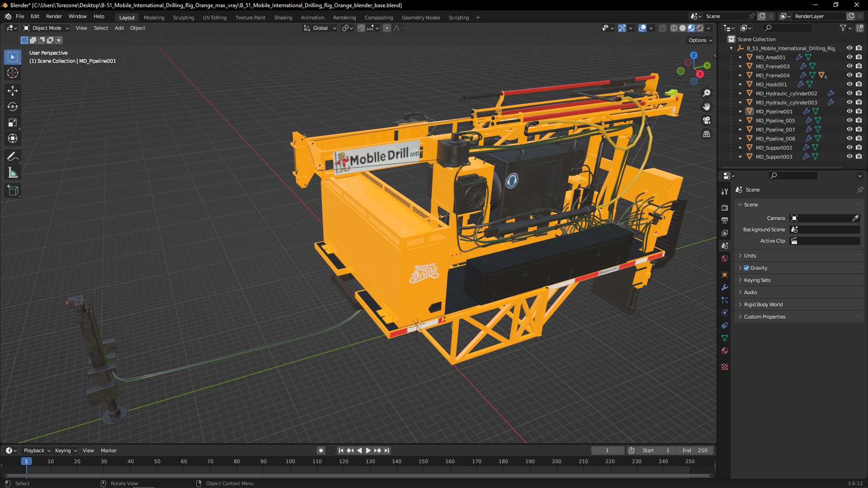Image resolution: width=868 pixels, height=488 pixels.
Task: Toggle proportional editing
Action: [387, 28]
